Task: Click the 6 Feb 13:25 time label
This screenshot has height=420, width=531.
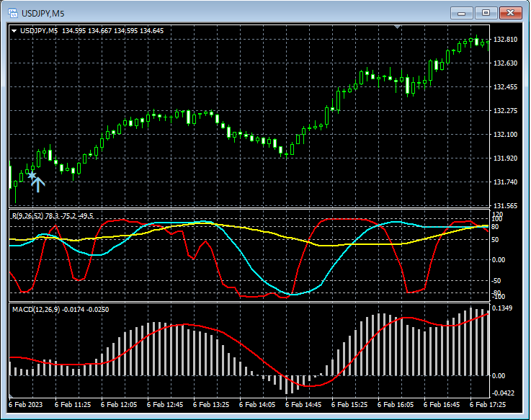Action: pos(211,404)
